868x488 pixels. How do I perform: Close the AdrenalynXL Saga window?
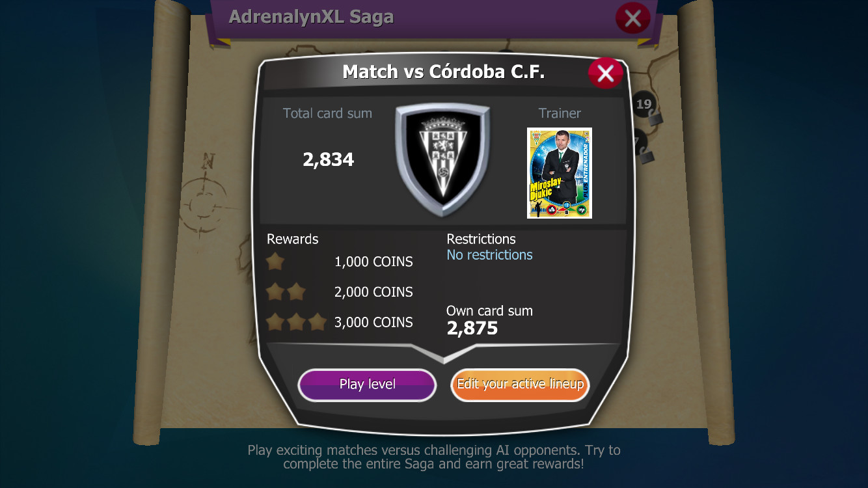(632, 18)
